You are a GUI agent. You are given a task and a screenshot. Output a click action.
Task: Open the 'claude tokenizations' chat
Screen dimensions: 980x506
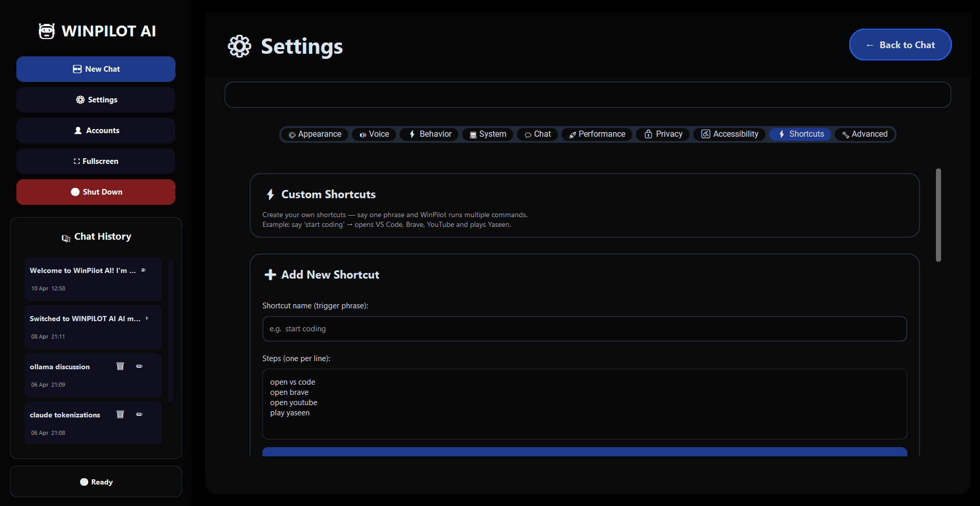click(x=93, y=423)
